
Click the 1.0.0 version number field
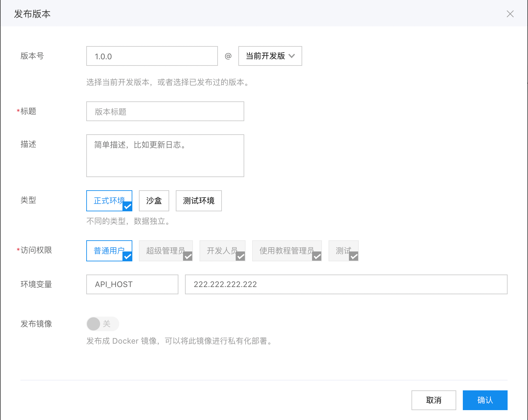(152, 56)
